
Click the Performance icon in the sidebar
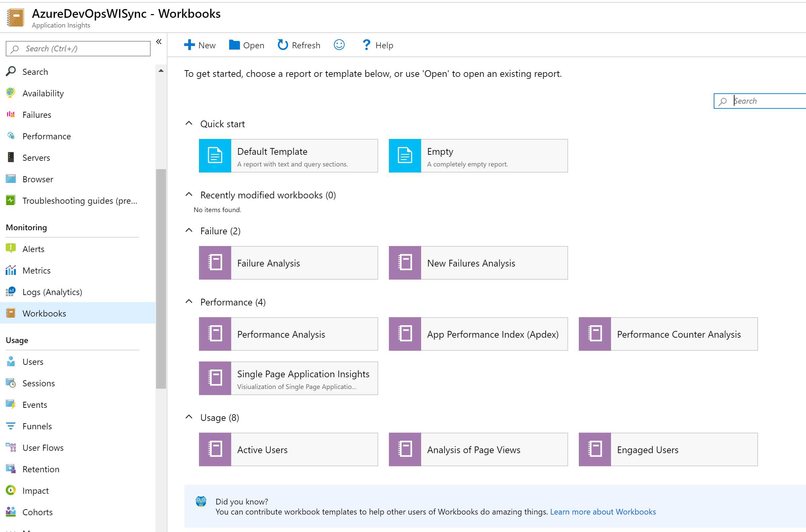tap(10, 136)
